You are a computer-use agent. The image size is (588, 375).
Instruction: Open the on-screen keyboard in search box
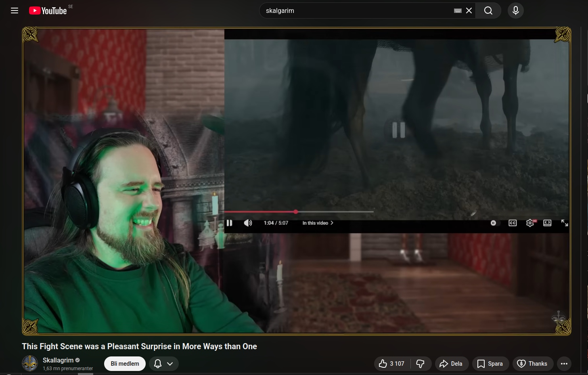click(x=458, y=11)
